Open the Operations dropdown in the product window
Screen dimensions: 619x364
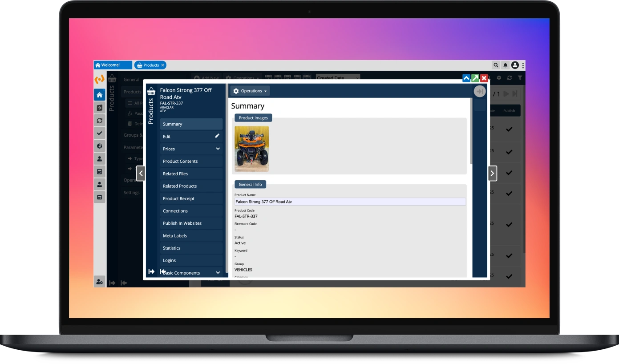(x=250, y=91)
